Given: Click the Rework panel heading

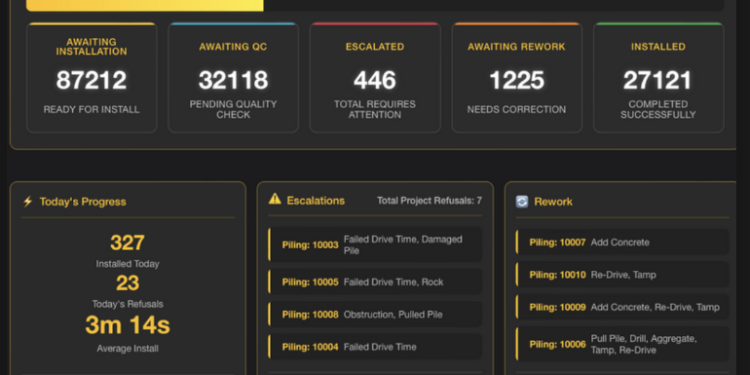Looking at the screenshot, I should [553, 201].
